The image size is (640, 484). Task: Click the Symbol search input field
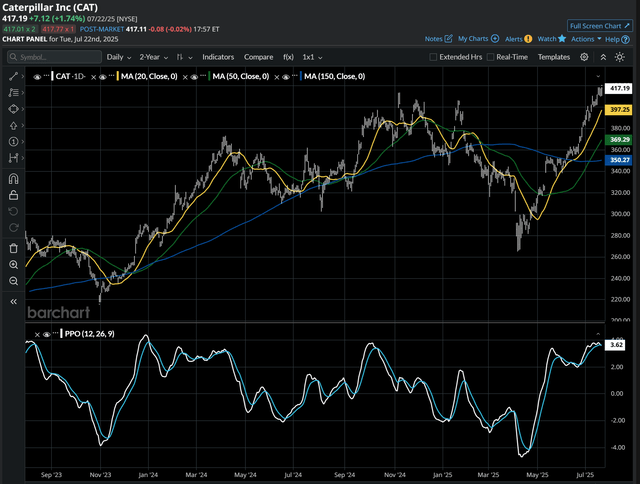pos(55,57)
